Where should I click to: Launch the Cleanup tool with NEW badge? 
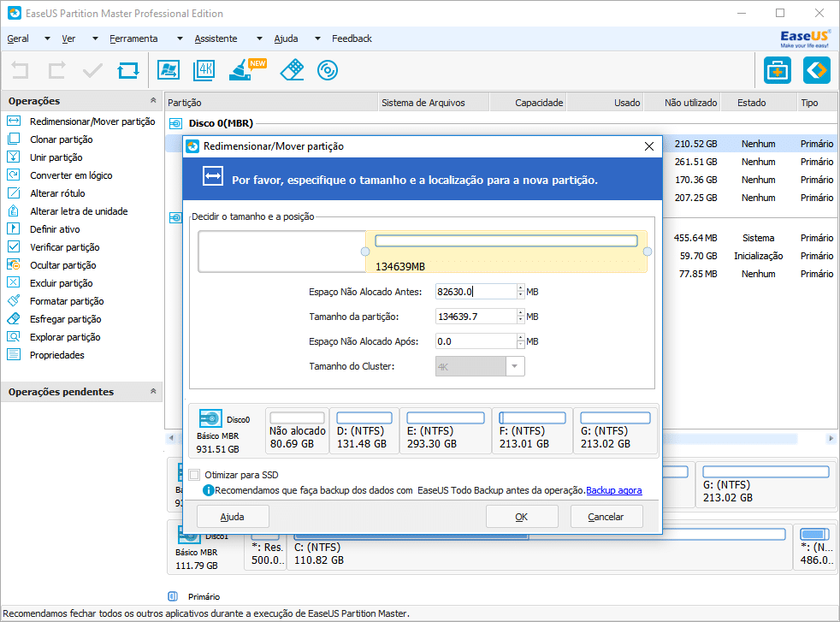pyautogui.click(x=247, y=69)
